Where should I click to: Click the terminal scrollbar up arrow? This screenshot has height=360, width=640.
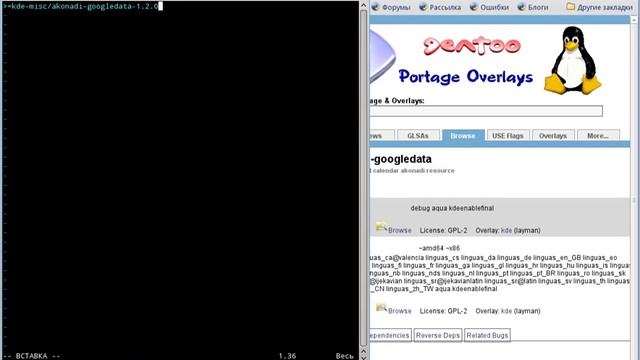coord(363,5)
